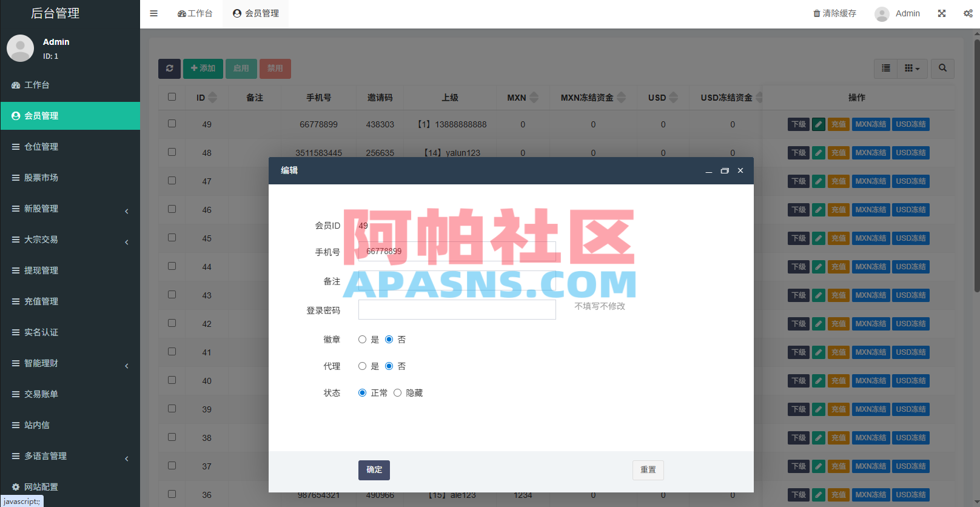
Task: Focus the 手机号 input field
Action: [x=457, y=251]
